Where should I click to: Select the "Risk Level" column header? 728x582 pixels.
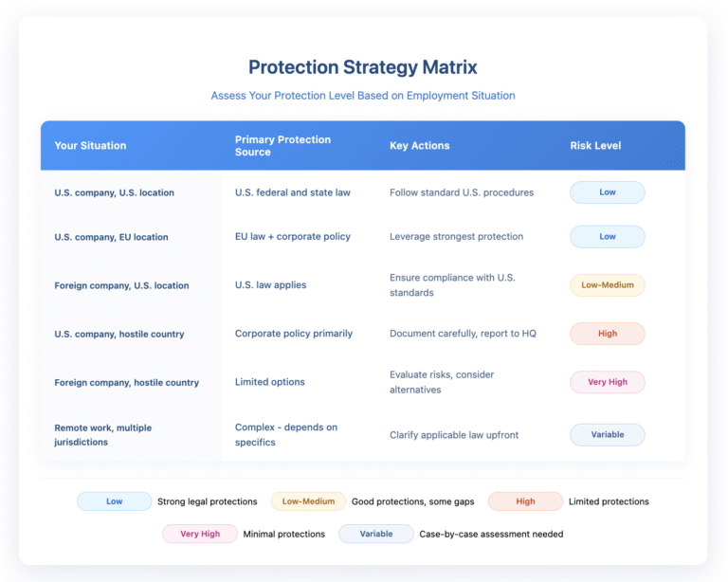point(595,146)
